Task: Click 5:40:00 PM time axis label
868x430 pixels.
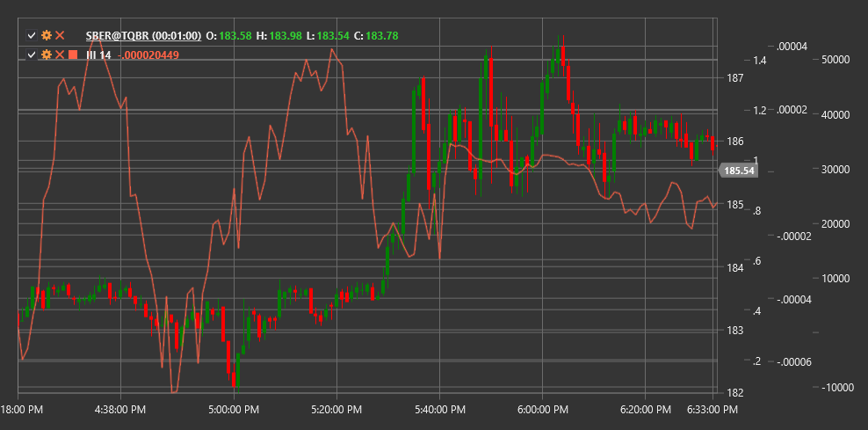Action: click(439, 410)
